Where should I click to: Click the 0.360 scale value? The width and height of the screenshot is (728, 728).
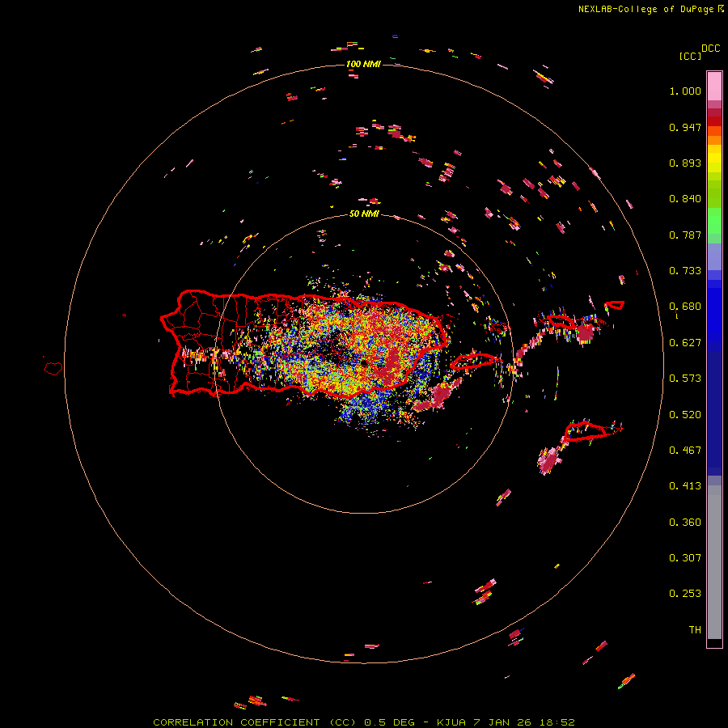685,523
